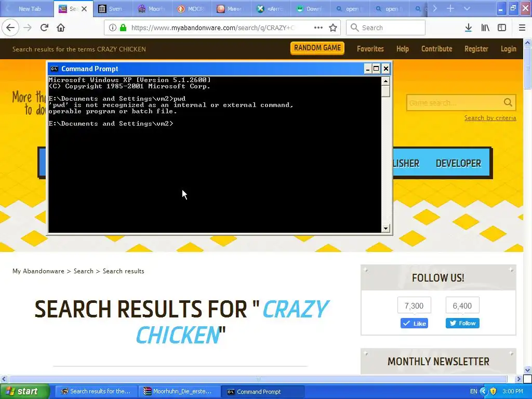The height and width of the screenshot is (399, 532).
Task: Click Command Prompt scrollbar down arrow
Action: 385,229
